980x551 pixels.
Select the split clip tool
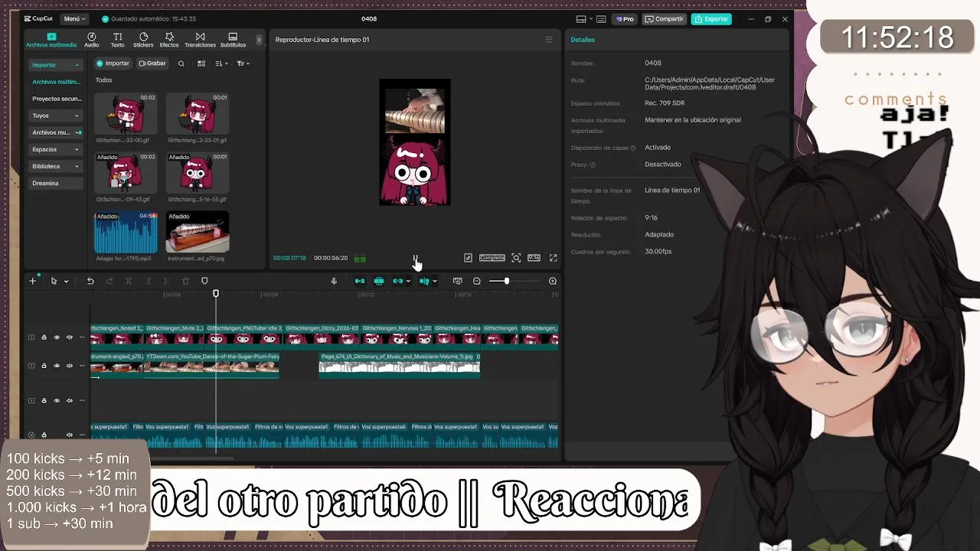coord(129,281)
